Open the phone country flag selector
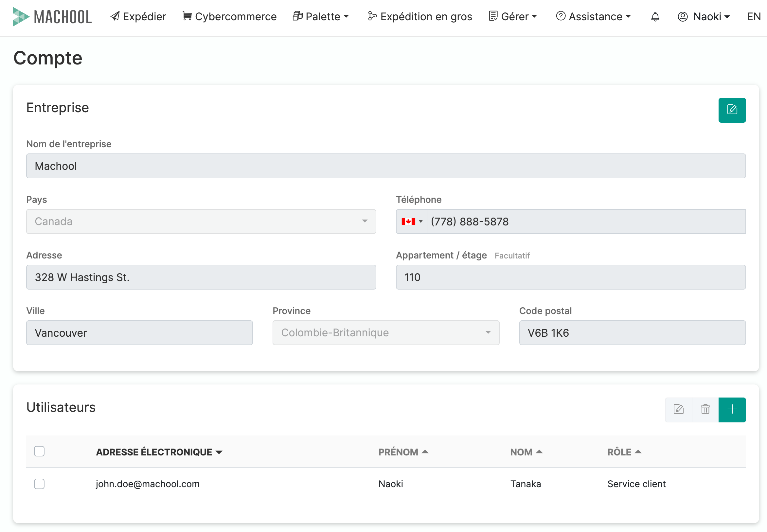 point(411,221)
